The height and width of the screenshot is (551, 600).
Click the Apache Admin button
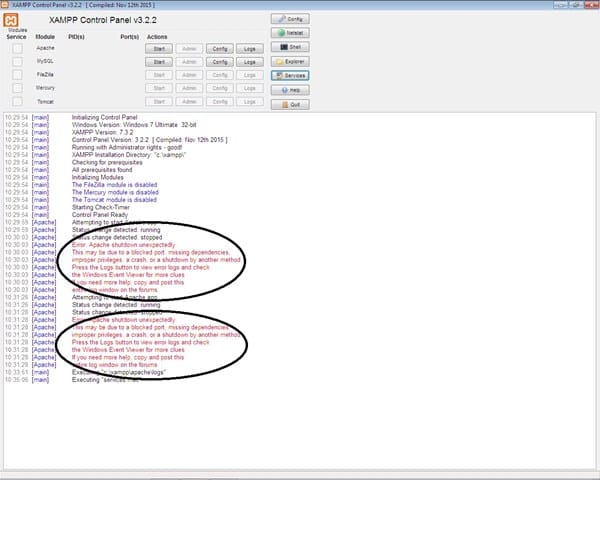(x=189, y=49)
